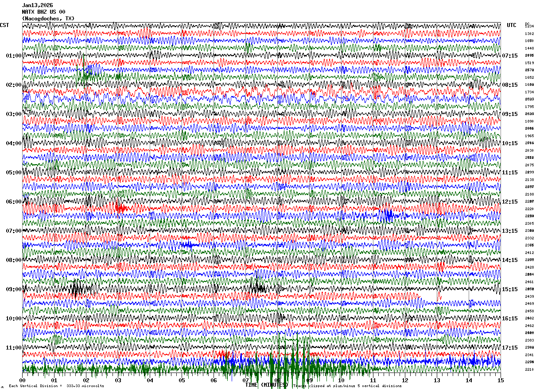
Task: Click the CST time label '08:00'
Action: [14, 260]
